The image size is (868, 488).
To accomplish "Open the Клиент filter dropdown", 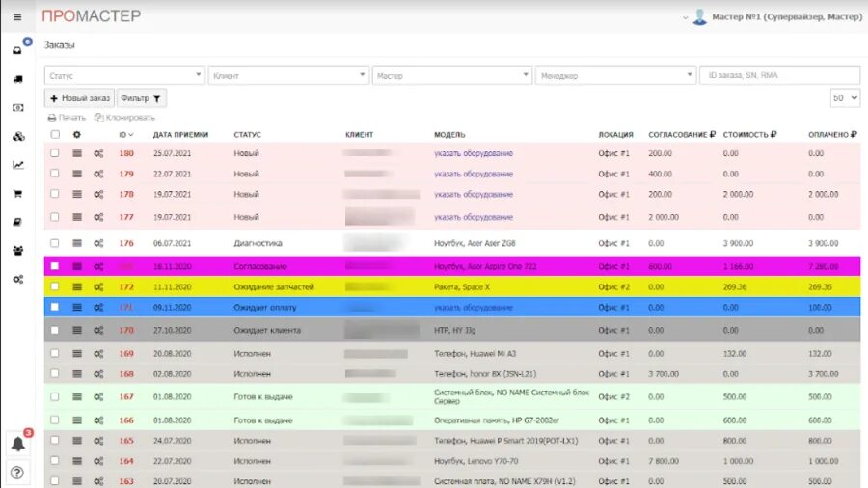I will [288, 75].
